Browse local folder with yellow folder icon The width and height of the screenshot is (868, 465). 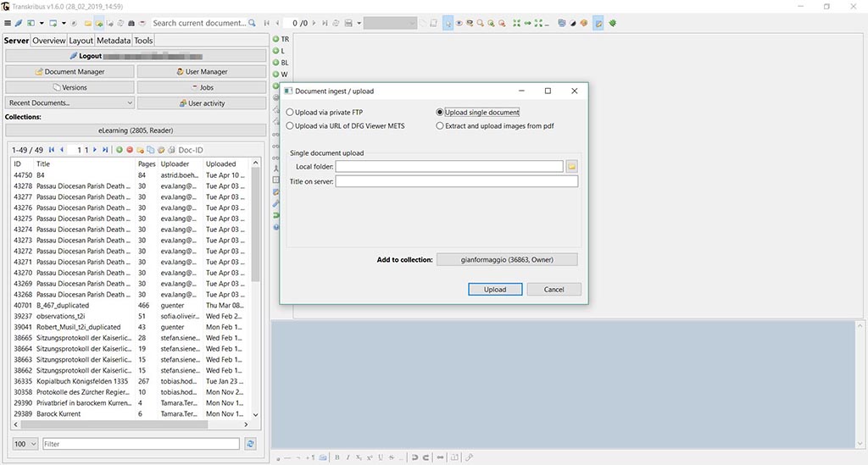pyautogui.click(x=572, y=166)
